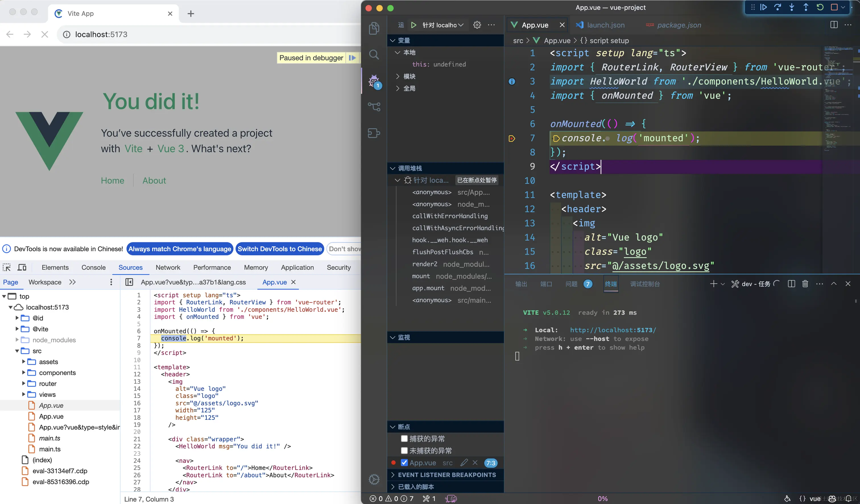Uncheck the App.vue breakpoint entry
This screenshot has height=504, width=860.
(405, 463)
